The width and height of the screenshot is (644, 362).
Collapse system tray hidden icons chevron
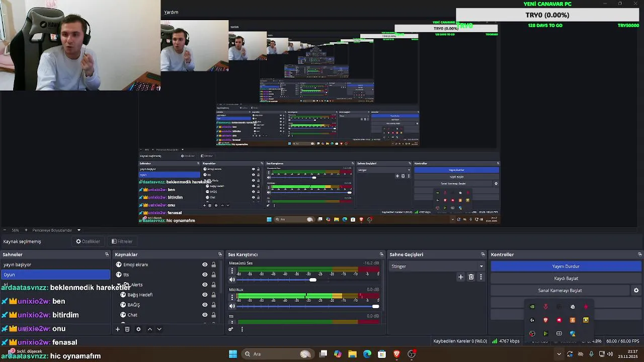pyautogui.click(x=558, y=354)
